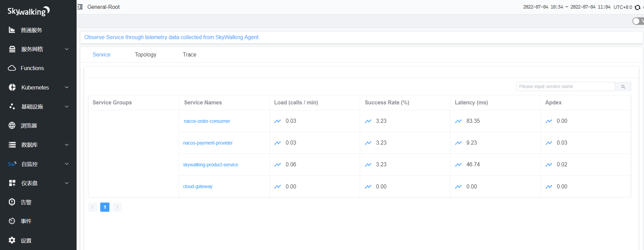This screenshot has height=250, width=644.
Task: Show load trend chart for skywalking-product-service
Action: [x=277, y=165]
